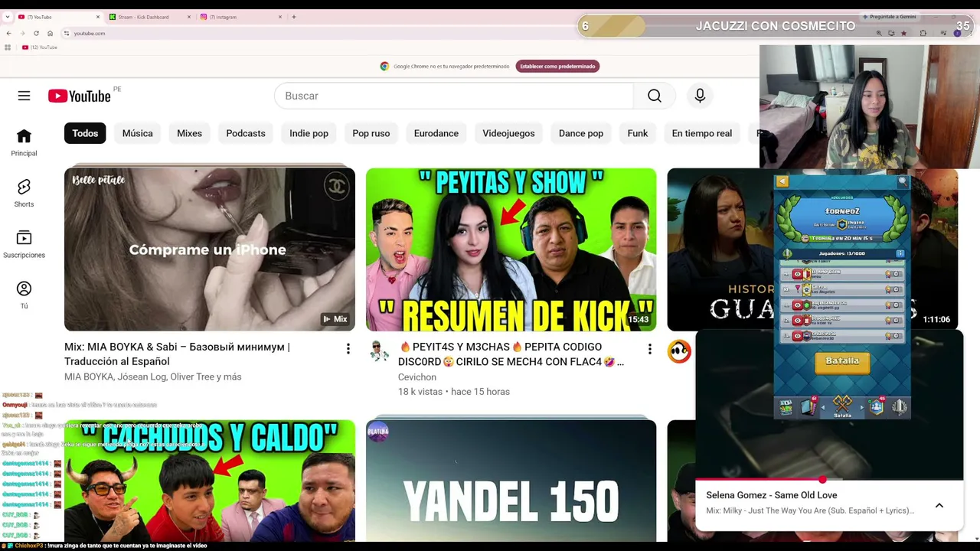Open the YouTube guide hamburger menu

pyautogui.click(x=24, y=96)
